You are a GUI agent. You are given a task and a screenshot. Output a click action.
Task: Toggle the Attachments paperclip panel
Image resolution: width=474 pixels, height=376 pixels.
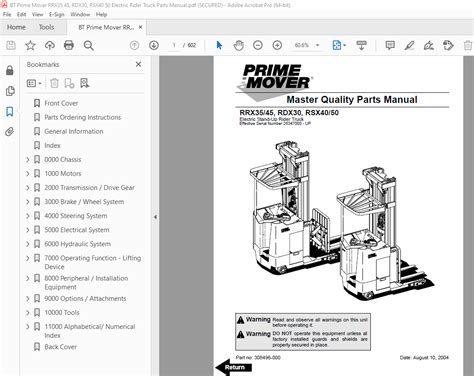coord(10,132)
